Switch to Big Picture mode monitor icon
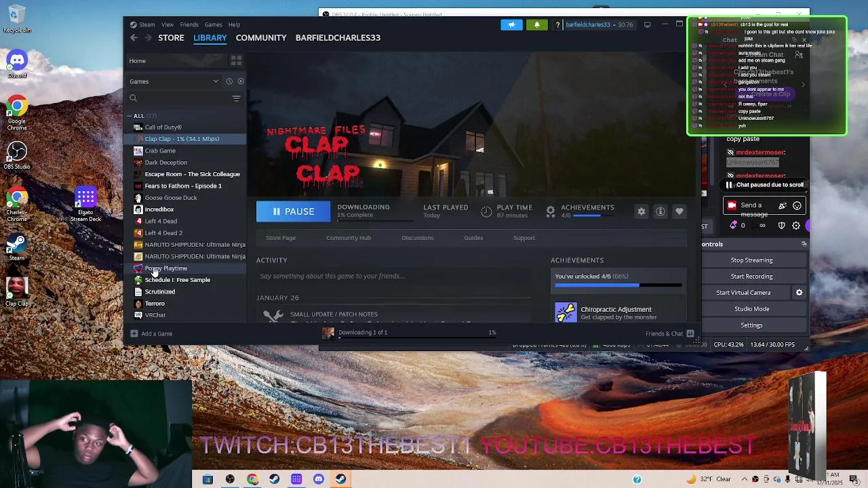 [x=647, y=24]
